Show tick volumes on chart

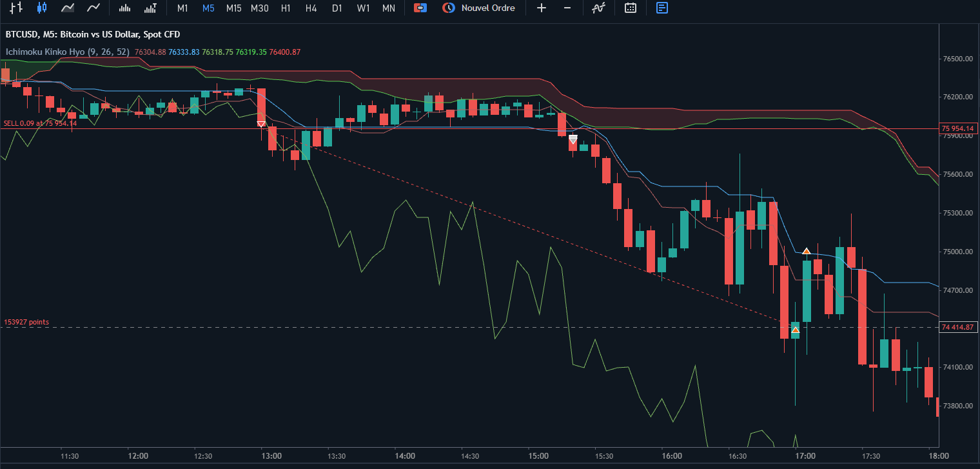click(x=125, y=8)
